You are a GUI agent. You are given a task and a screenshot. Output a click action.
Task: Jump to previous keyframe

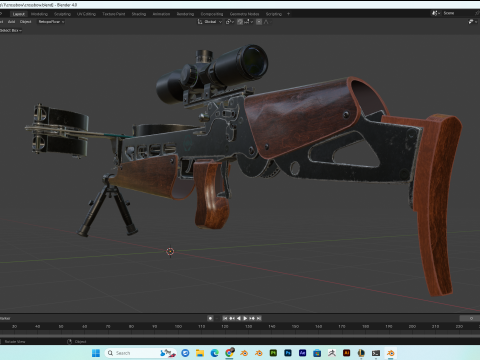(x=232, y=318)
